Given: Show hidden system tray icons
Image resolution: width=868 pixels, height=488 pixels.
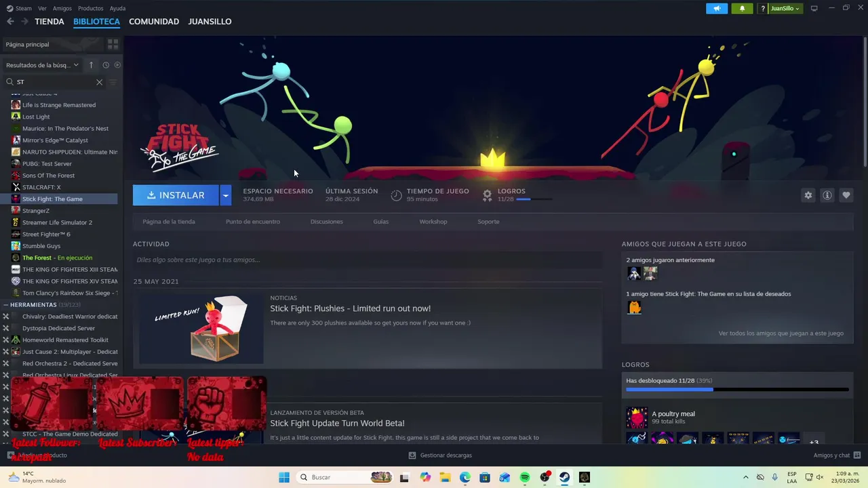Looking at the screenshot, I should point(746,477).
